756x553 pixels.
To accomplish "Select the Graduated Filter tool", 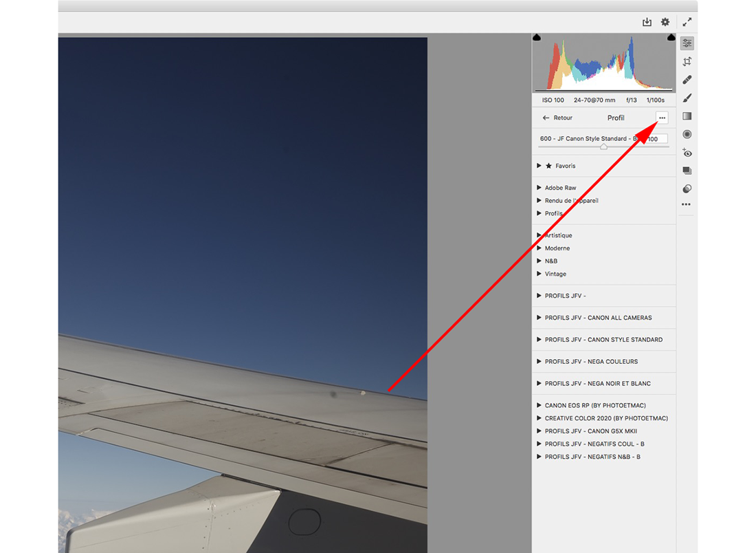I will 687,116.
